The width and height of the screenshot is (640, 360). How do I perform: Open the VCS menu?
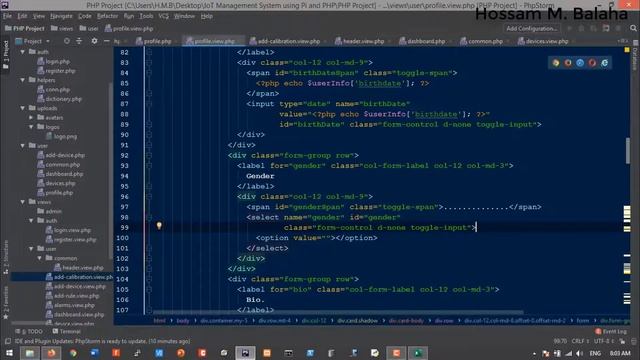[x=164, y=16]
